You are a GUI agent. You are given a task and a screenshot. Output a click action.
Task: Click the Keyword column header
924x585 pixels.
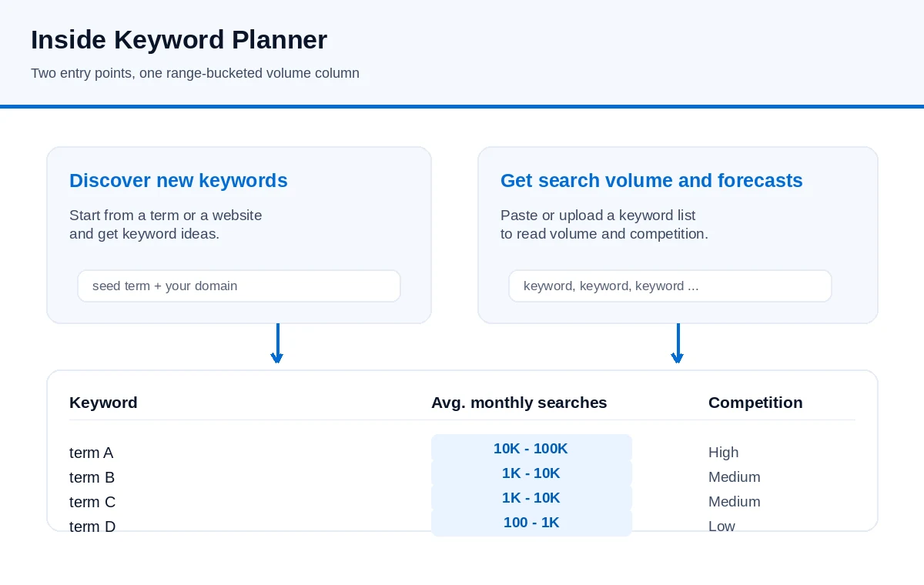(103, 403)
